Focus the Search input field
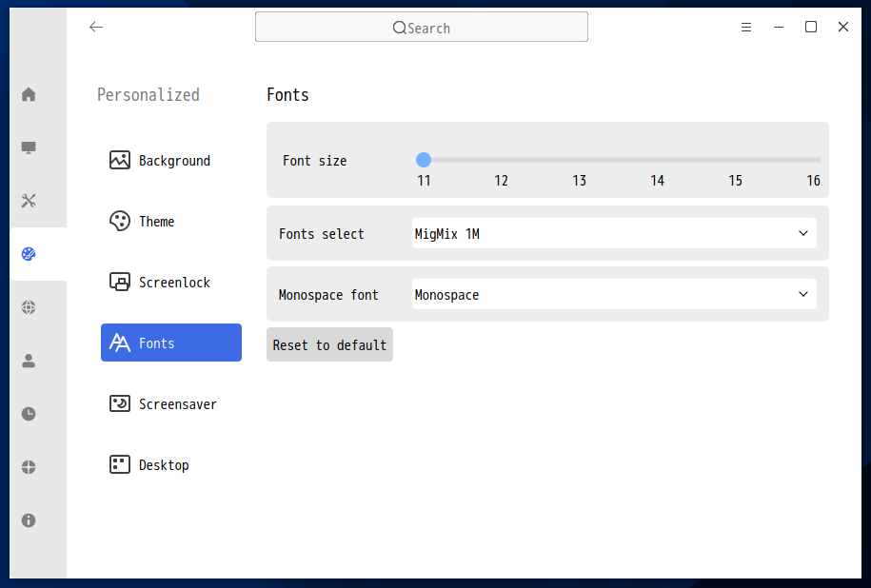Screen dimensions: 871x588 (x=421, y=27)
